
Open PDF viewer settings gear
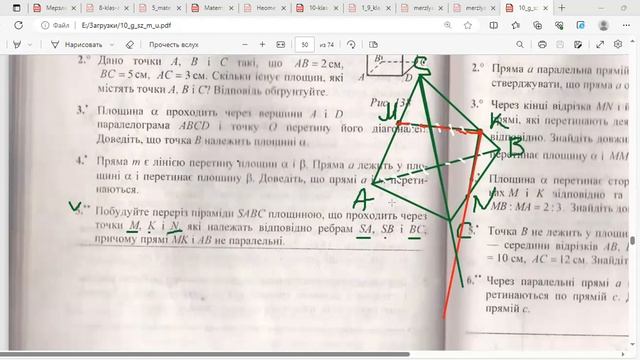[x=618, y=44]
